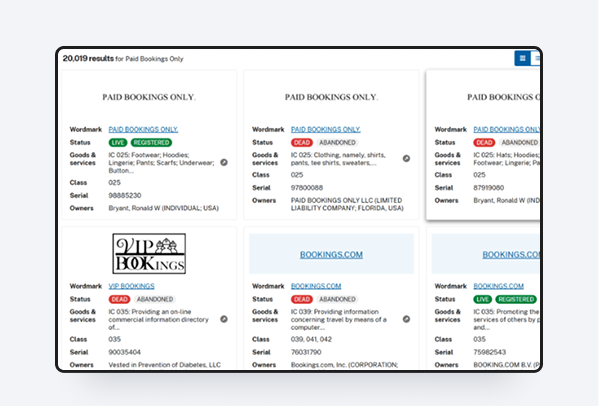599x416 pixels.
Task: Click the VIP Bookings logo image
Action: (149, 254)
